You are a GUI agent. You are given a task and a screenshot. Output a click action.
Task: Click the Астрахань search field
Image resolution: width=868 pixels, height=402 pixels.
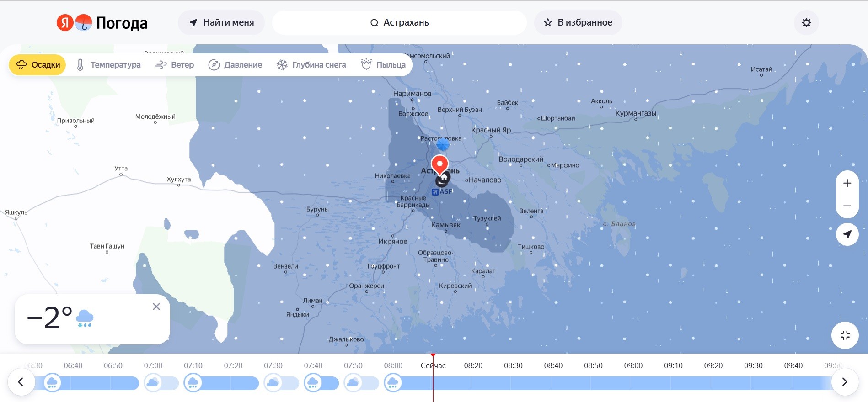[x=399, y=23]
